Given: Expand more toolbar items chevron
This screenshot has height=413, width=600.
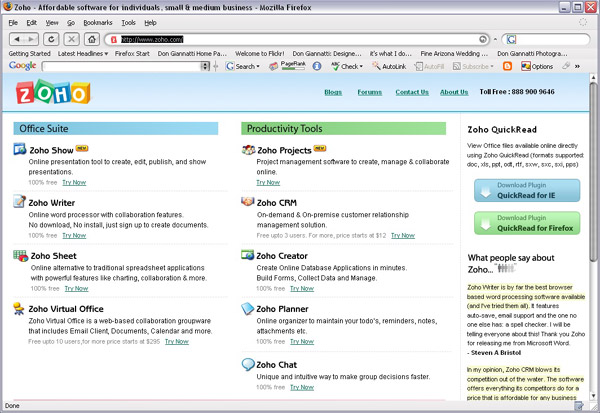Looking at the screenshot, I should pos(577,67).
